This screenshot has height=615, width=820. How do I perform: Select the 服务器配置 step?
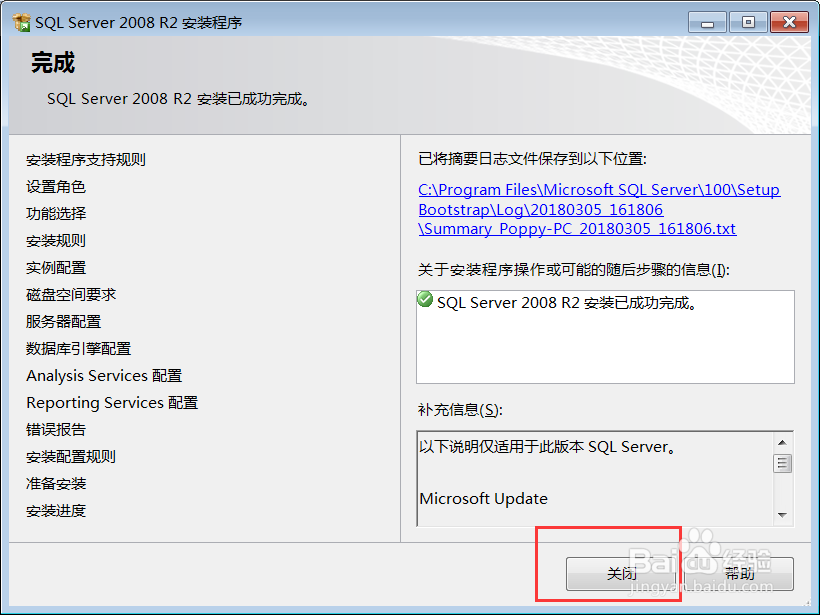coord(63,322)
